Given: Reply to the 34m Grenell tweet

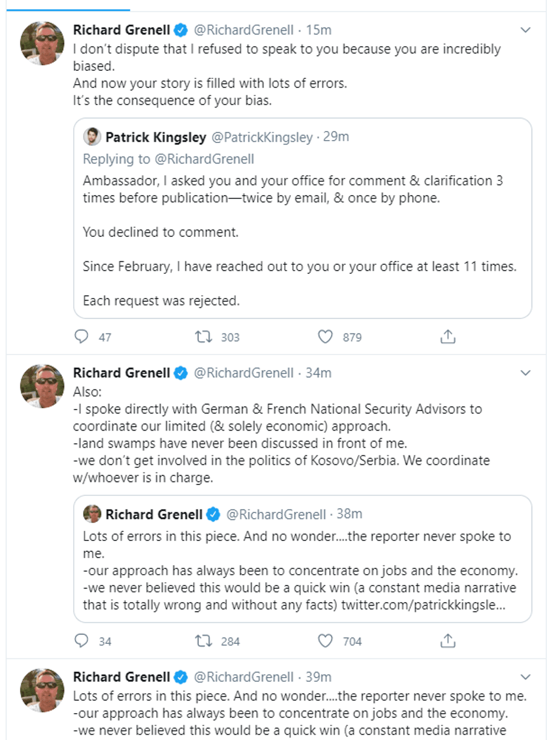Looking at the screenshot, I should pos(82,641).
